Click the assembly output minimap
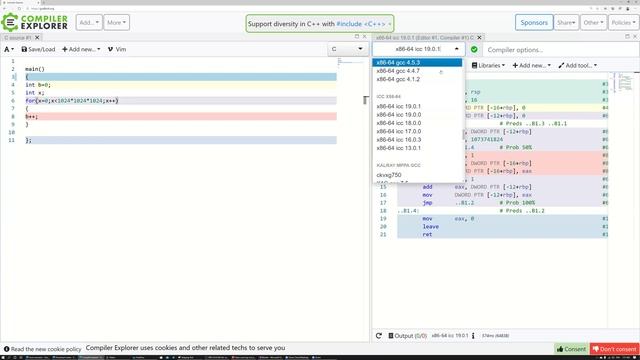Viewport: 640px width, 360px height. pyautogui.click(x=623, y=82)
